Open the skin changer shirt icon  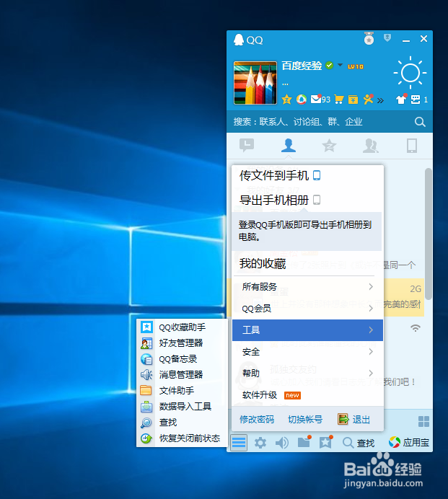pos(401,100)
